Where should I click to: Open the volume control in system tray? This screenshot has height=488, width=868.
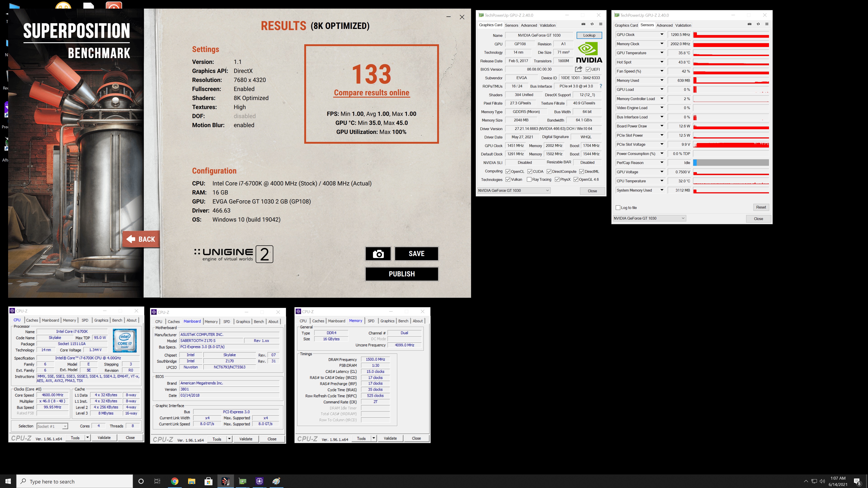[x=823, y=481]
